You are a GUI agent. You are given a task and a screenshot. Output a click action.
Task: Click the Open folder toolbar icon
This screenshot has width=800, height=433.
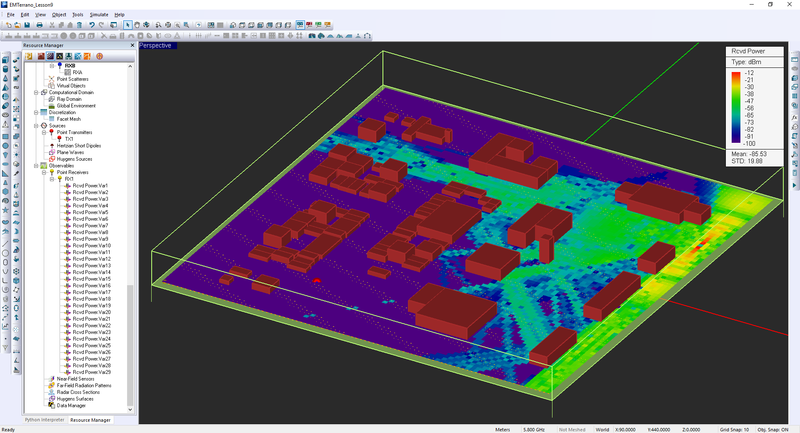click(x=16, y=24)
